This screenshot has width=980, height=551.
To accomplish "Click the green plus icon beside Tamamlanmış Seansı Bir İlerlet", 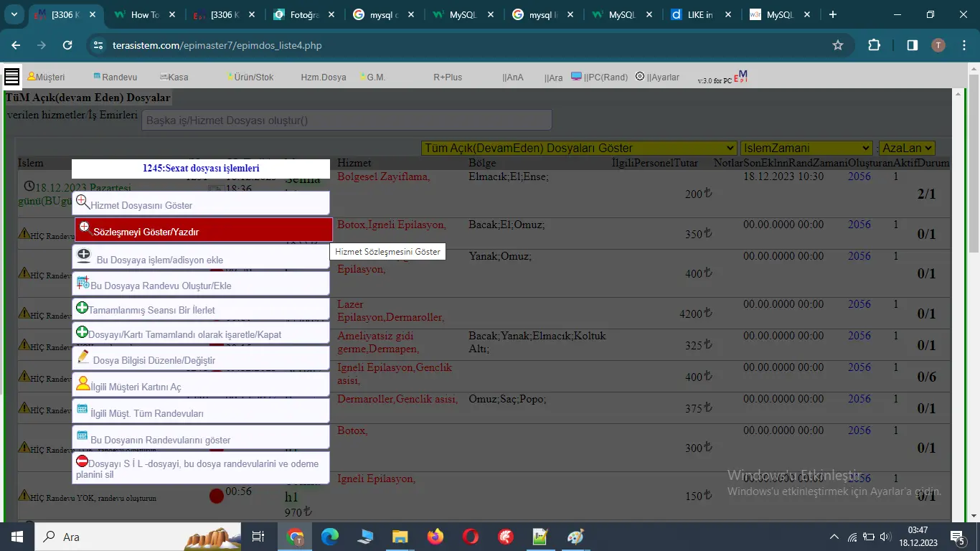I will pos(82,309).
